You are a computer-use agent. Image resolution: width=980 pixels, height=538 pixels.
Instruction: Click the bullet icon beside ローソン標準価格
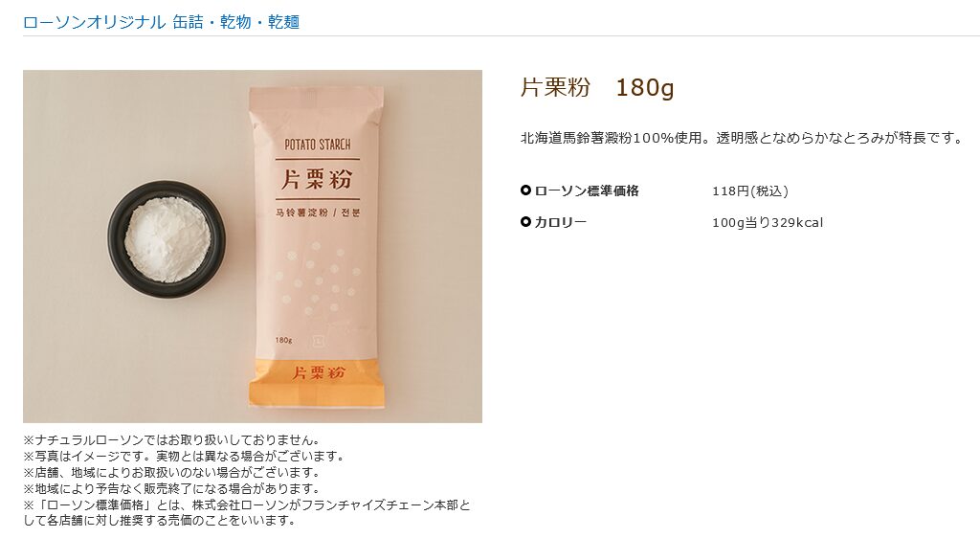[525, 190]
